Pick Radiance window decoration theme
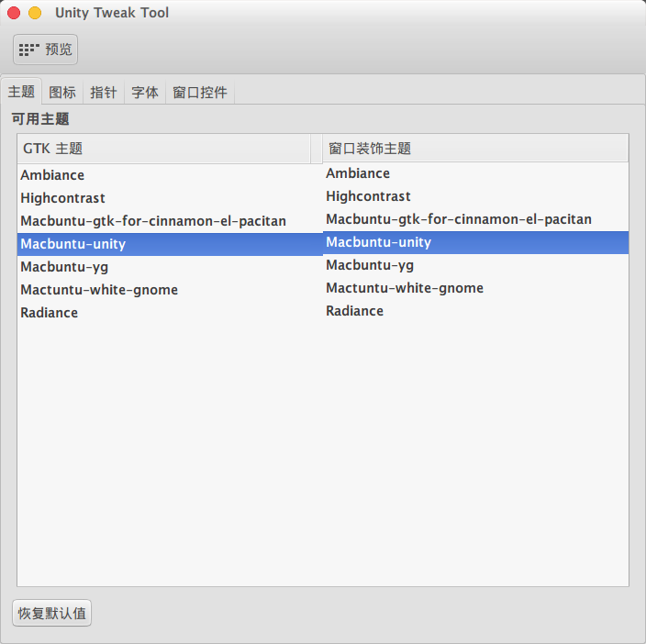This screenshot has height=644, width=646. 475,311
